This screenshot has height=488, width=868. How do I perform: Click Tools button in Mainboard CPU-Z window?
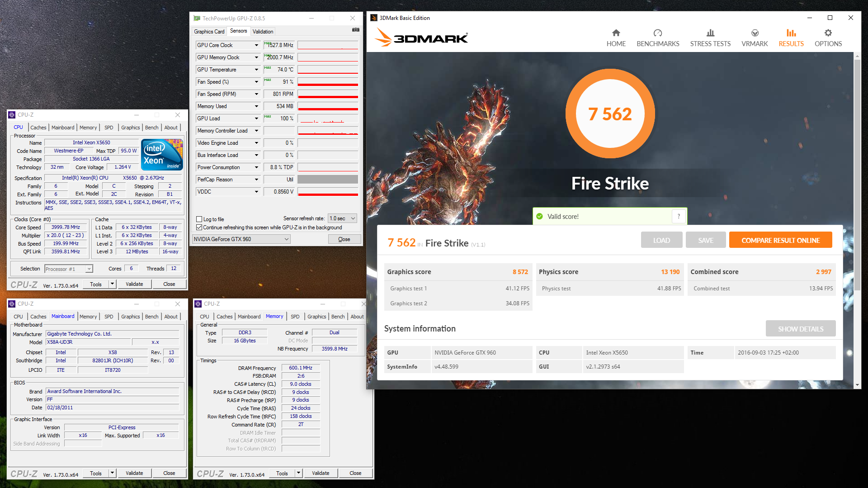96,473
